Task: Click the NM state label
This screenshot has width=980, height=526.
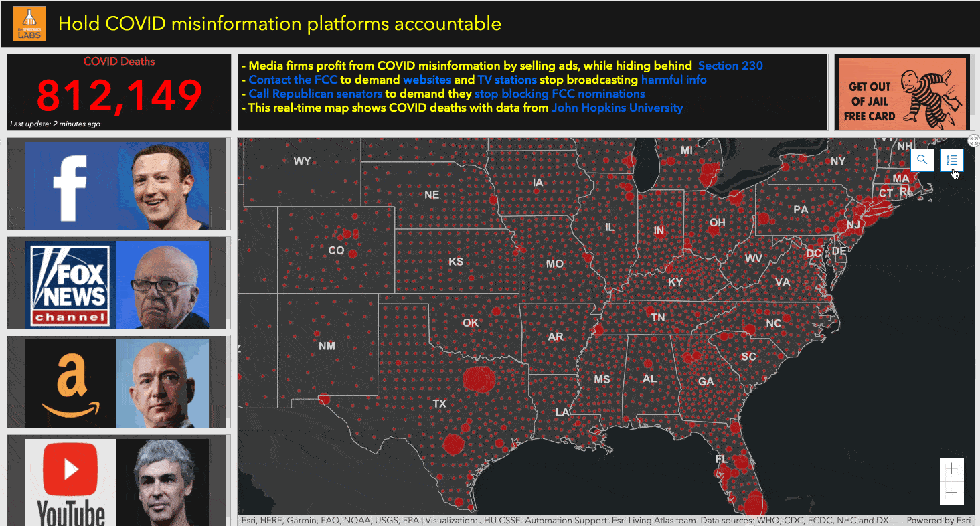Action: click(x=327, y=346)
